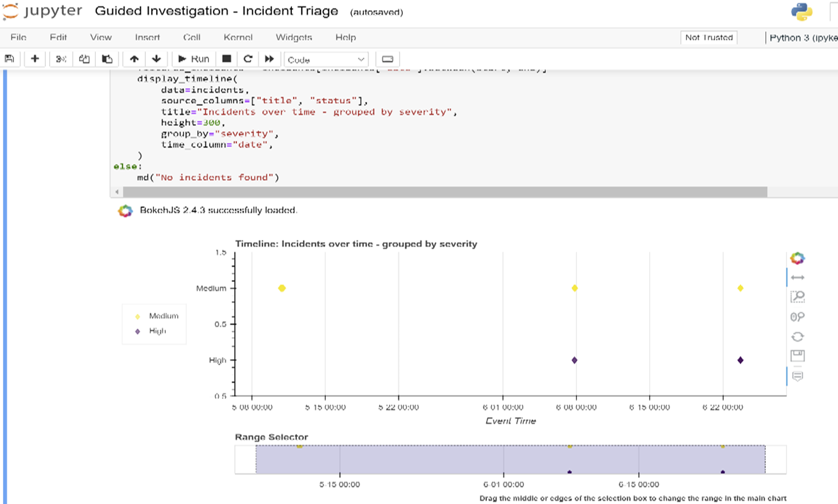Viewport: 838px width, 504px height.
Task: Restart the kernel icon
Action: tap(248, 59)
